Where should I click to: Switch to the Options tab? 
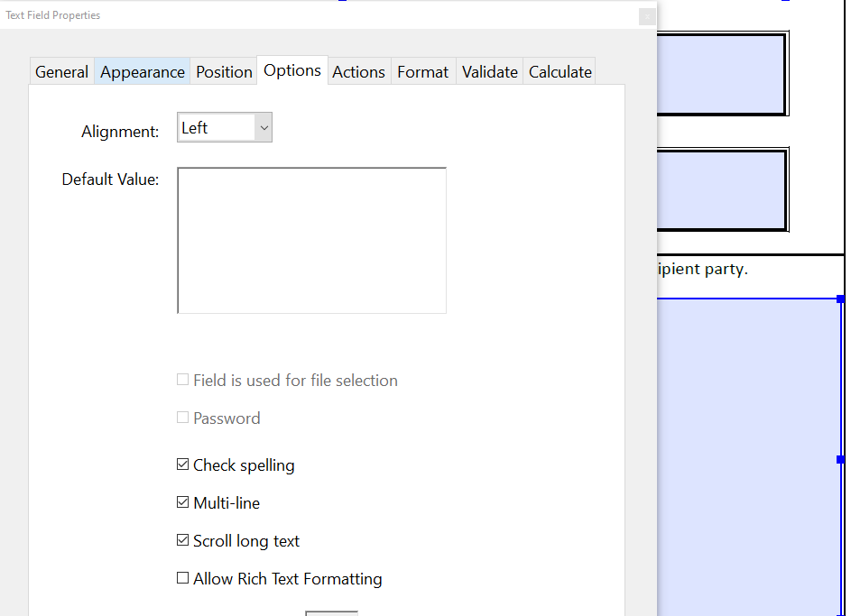click(291, 70)
